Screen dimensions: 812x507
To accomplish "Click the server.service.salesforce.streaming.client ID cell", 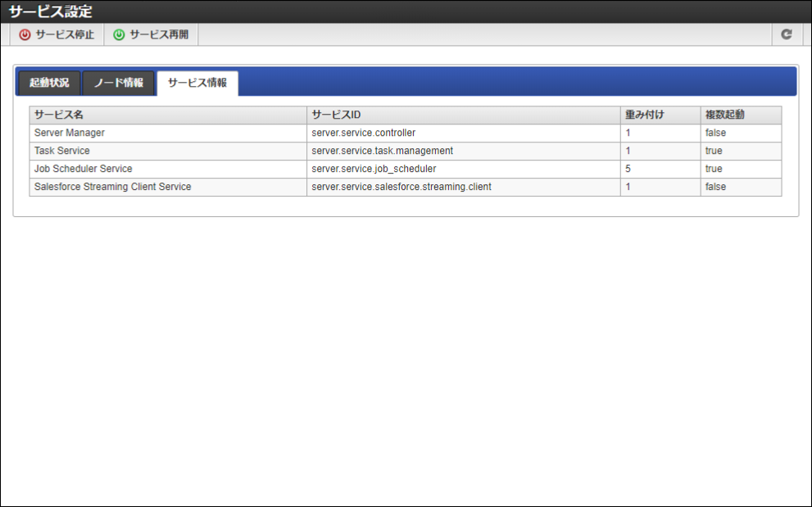I will pos(464,187).
